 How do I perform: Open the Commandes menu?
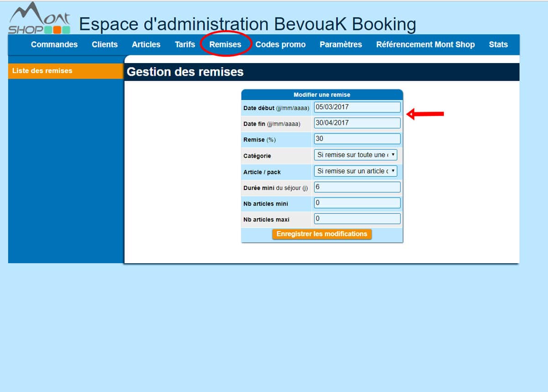pyautogui.click(x=54, y=44)
